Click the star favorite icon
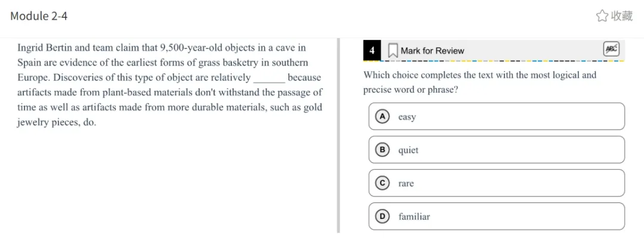This screenshot has width=644, height=244. point(602,16)
